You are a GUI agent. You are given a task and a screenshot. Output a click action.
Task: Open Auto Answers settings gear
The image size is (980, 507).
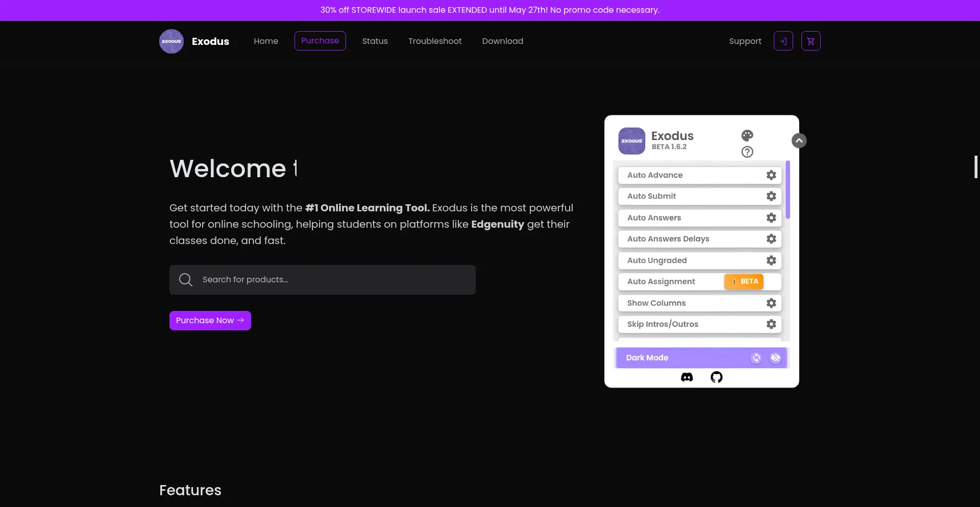(x=771, y=218)
